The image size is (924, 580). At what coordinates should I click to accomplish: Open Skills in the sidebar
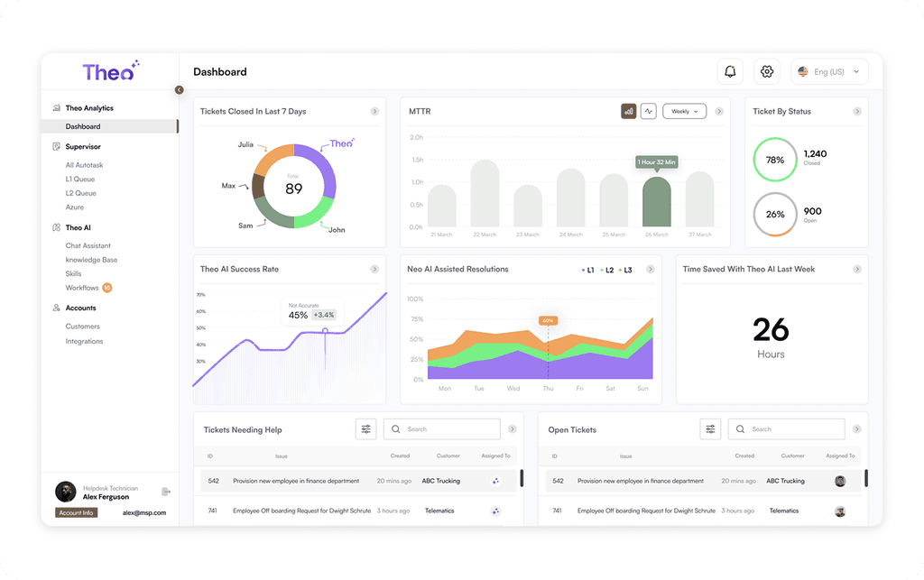point(74,274)
